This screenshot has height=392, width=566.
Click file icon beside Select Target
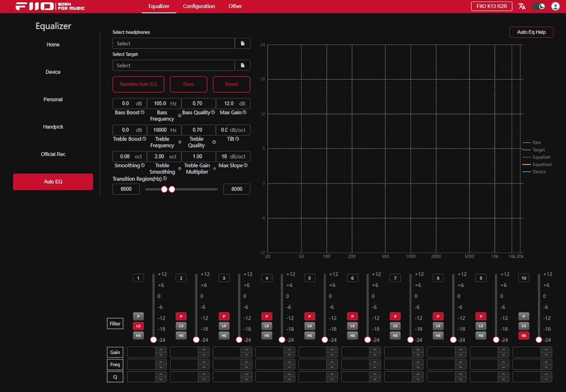[242, 65]
